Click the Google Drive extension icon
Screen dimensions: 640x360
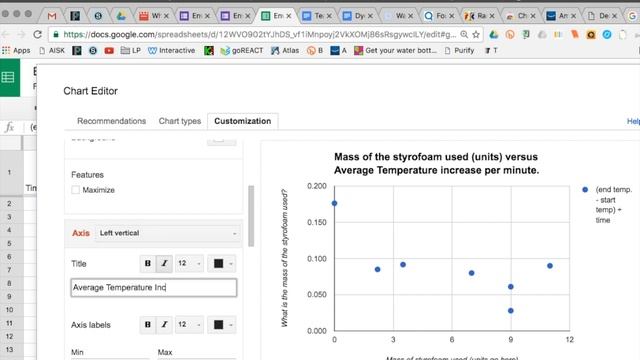[x=493, y=35]
